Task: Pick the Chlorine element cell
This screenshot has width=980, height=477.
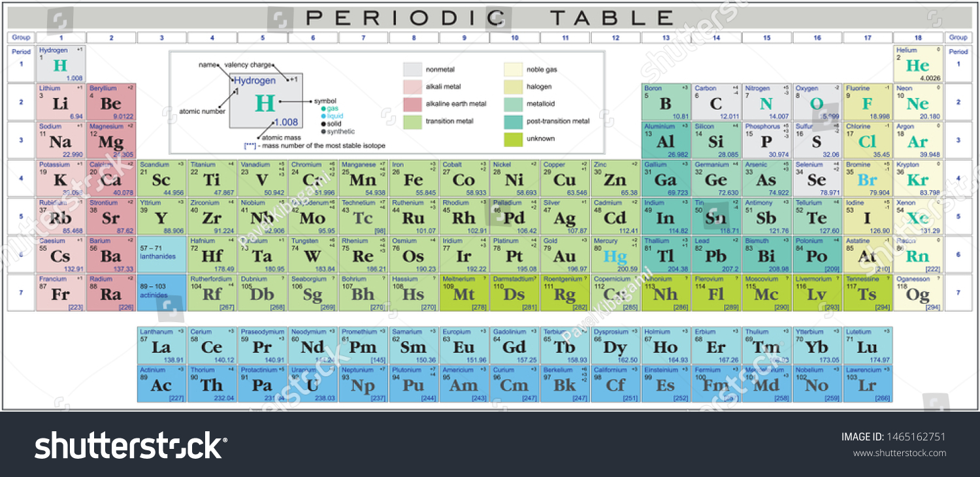Action: [x=868, y=140]
